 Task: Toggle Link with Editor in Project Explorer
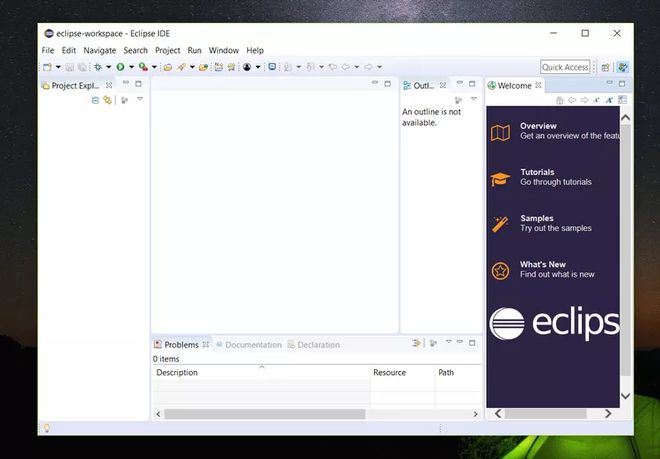107,100
